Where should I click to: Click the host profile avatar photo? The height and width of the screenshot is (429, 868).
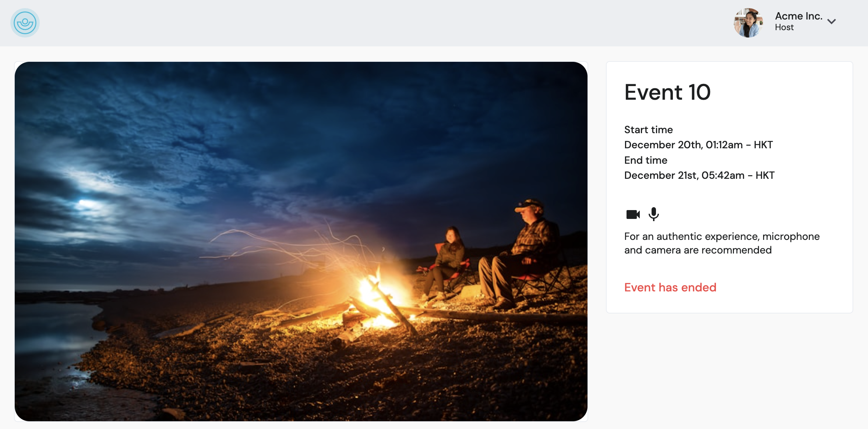(748, 23)
